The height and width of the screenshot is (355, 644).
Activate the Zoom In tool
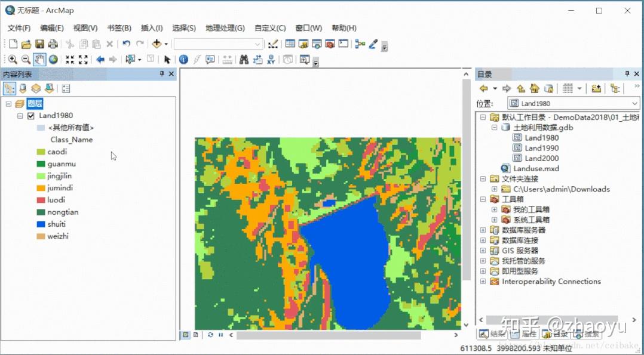click(13, 60)
